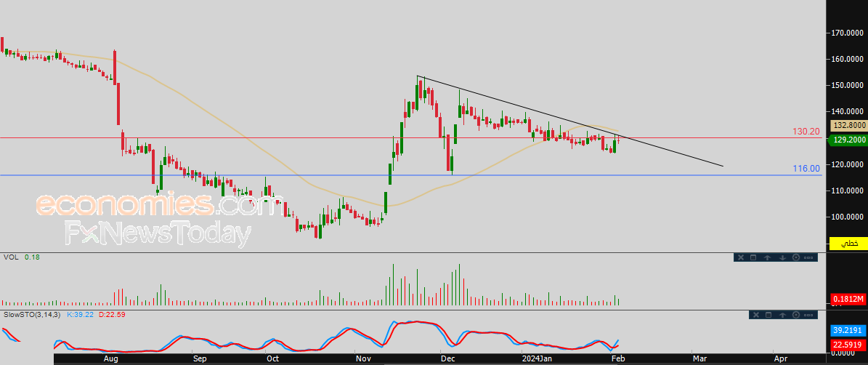The width and height of the screenshot is (868, 365).
Task: Click the Nov label on time axis
Action: pos(363,359)
